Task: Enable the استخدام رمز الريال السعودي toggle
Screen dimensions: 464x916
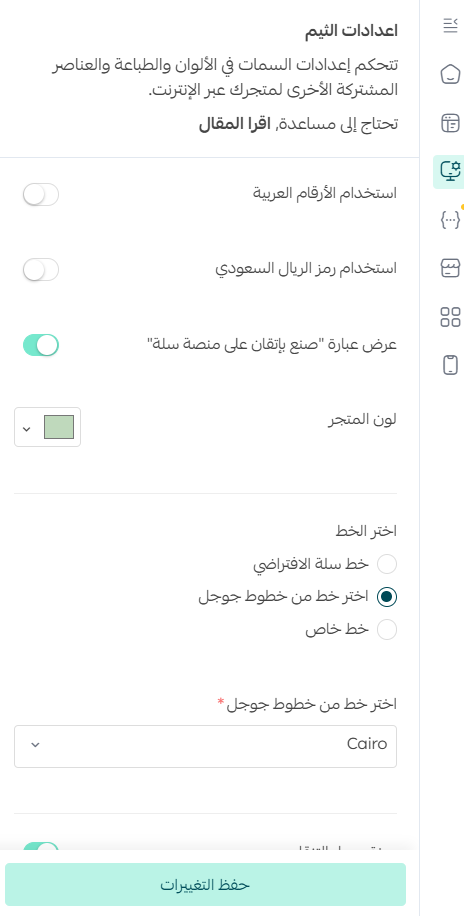Action: point(41,270)
